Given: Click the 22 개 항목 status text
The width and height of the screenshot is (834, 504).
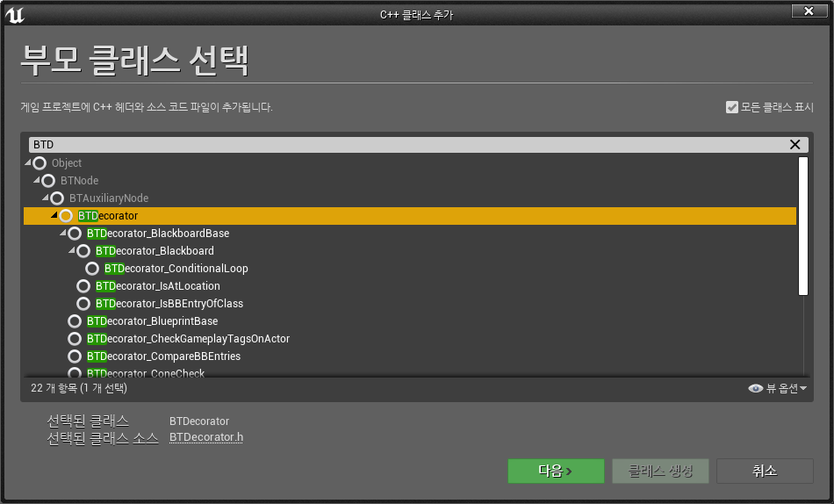Looking at the screenshot, I should click(x=79, y=388).
